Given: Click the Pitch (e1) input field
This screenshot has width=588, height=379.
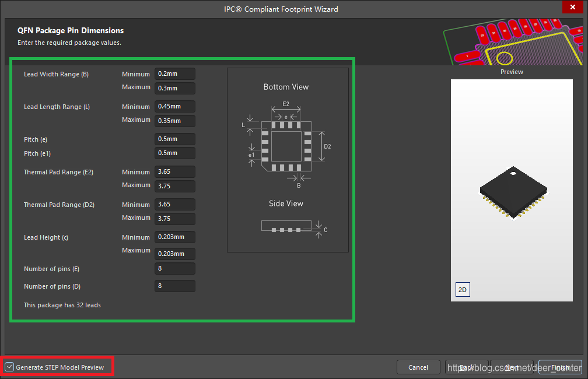Looking at the screenshot, I should (175, 153).
